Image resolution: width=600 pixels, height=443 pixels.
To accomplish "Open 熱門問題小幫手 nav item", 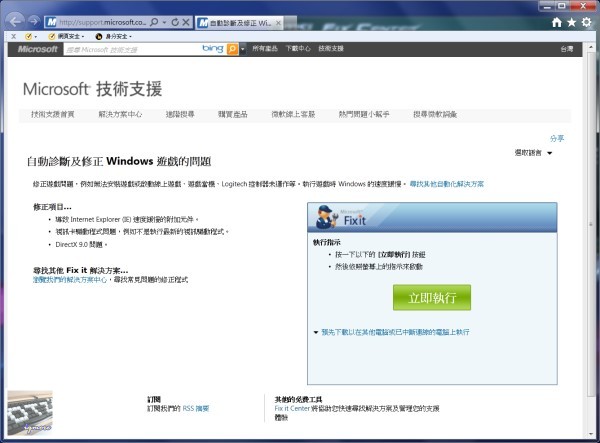I will (364, 114).
